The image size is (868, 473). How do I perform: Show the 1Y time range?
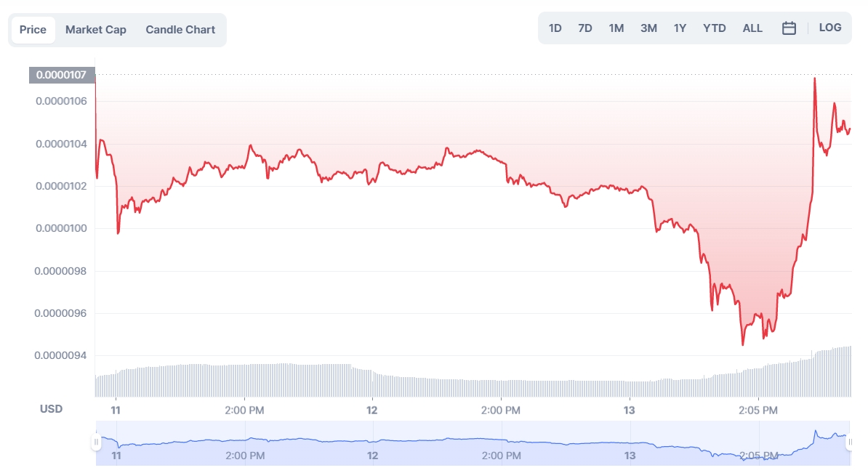(x=680, y=28)
